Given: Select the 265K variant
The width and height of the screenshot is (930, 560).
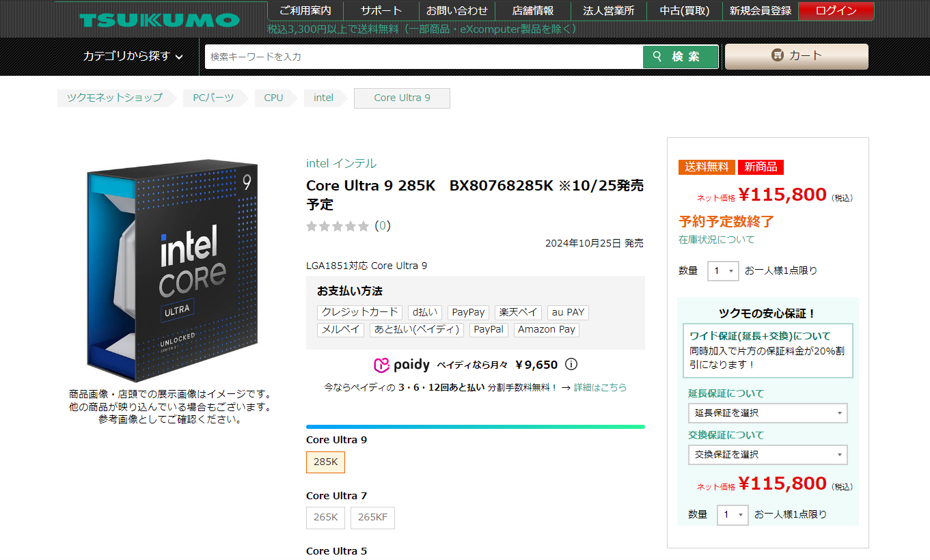Looking at the screenshot, I should (325, 518).
